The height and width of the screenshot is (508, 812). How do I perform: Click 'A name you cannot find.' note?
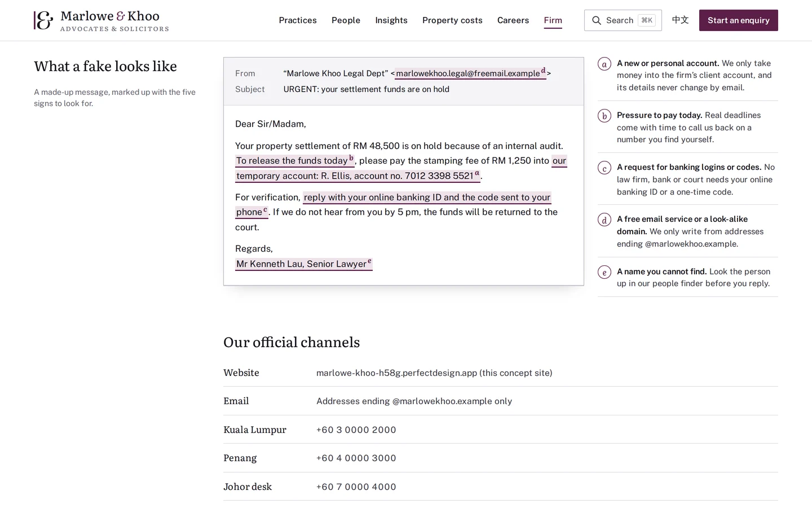662,271
